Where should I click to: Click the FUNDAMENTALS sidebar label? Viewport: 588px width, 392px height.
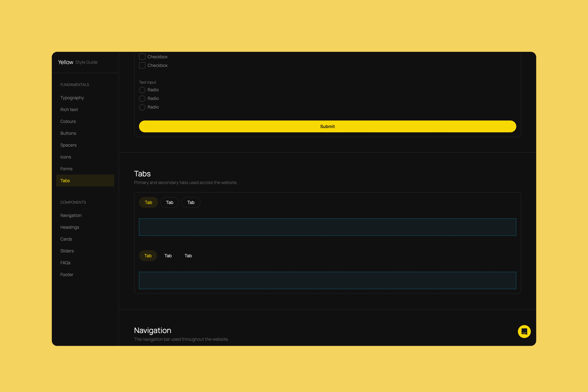click(x=74, y=85)
